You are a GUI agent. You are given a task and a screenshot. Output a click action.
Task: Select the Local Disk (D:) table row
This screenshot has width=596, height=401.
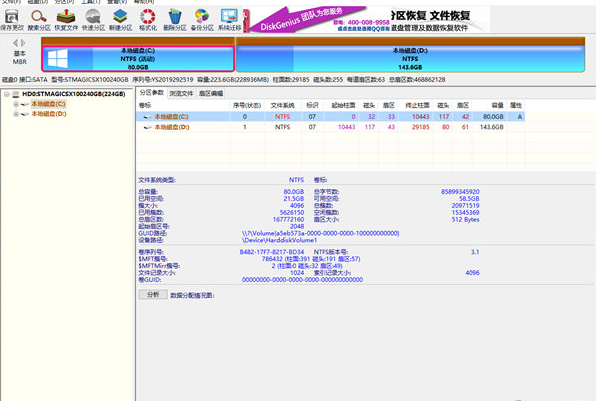tap(330, 127)
